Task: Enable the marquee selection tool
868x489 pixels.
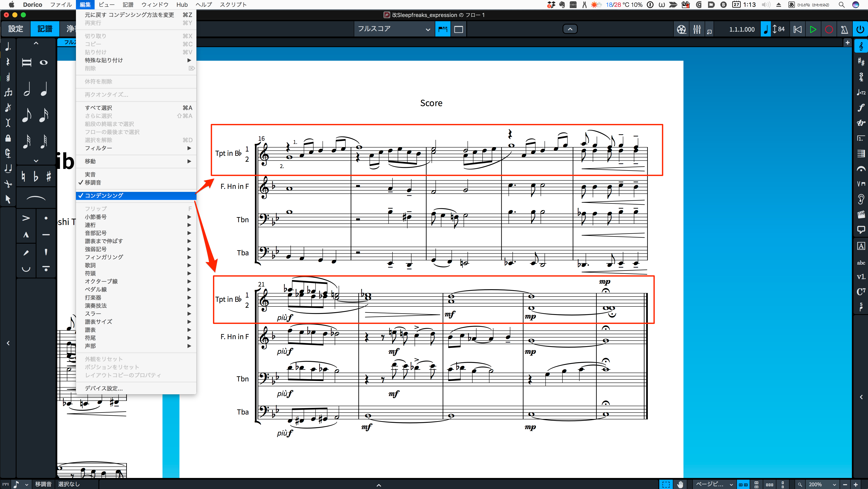Action: [x=666, y=485]
